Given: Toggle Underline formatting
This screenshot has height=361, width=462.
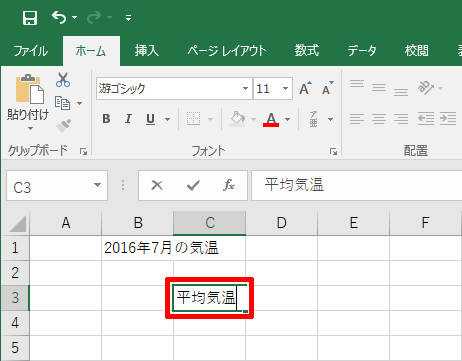Looking at the screenshot, I should coord(150,119).
